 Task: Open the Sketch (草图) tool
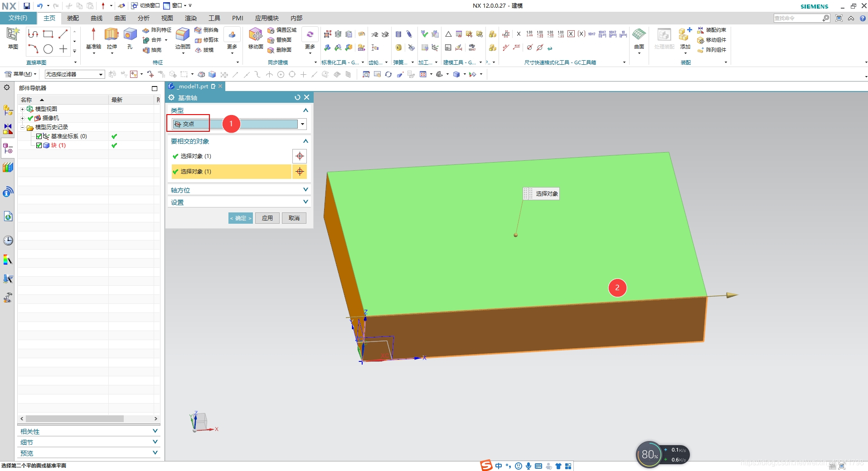click(13, 38)
